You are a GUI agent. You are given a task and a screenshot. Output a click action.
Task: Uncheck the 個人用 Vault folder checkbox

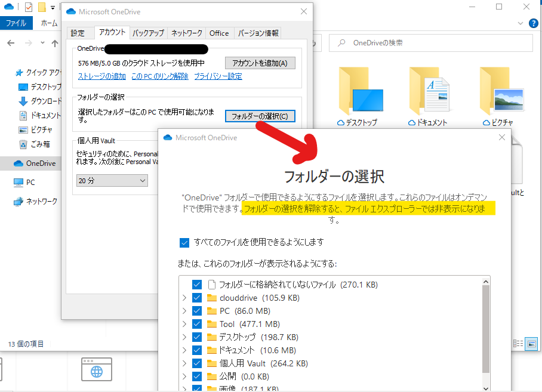[197, 363]
